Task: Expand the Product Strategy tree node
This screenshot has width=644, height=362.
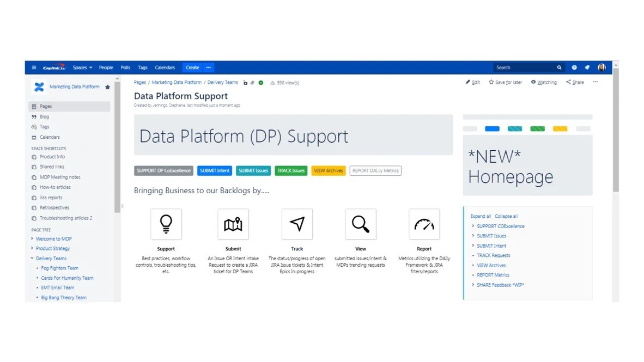Action: coord(32,248)
